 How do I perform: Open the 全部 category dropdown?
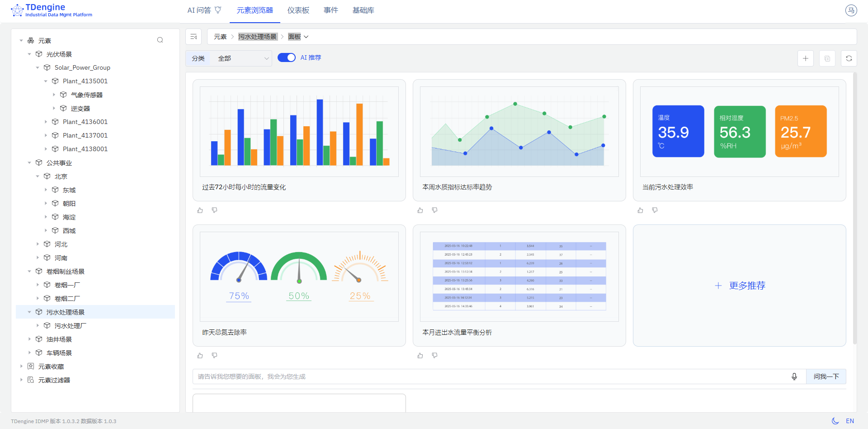click(243, 58)
